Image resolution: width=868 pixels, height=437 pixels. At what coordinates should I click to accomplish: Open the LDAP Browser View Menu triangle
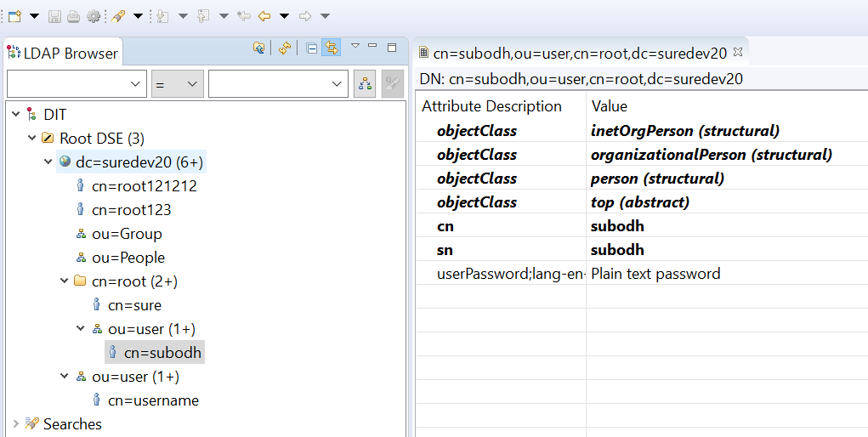355,45
